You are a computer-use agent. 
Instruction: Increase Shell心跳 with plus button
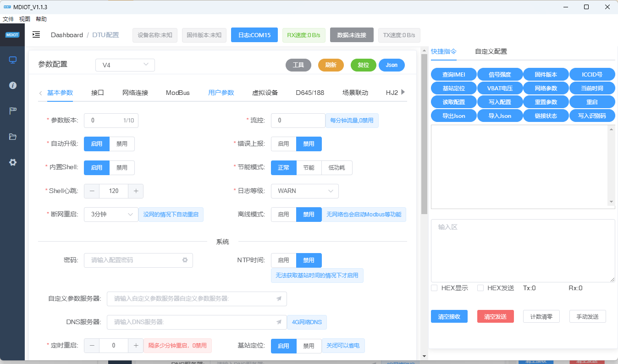(136, 191)
